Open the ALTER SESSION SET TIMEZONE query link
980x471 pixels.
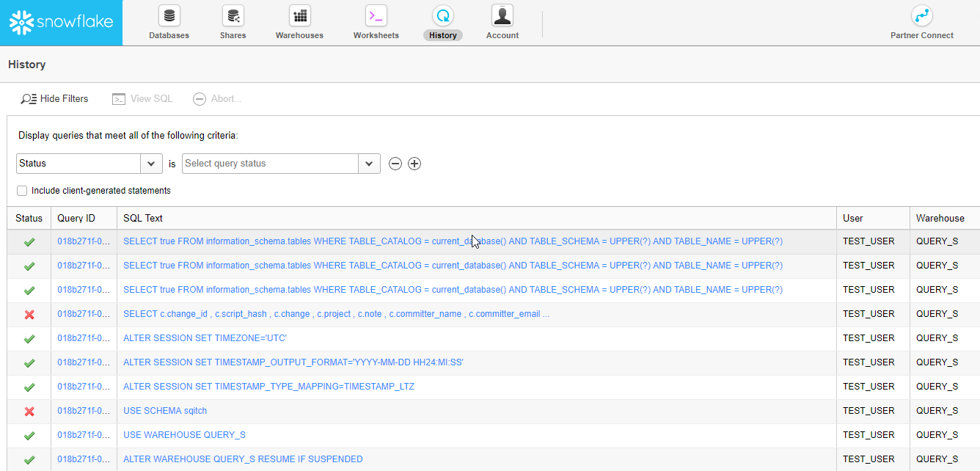click(x=204, y=337)
